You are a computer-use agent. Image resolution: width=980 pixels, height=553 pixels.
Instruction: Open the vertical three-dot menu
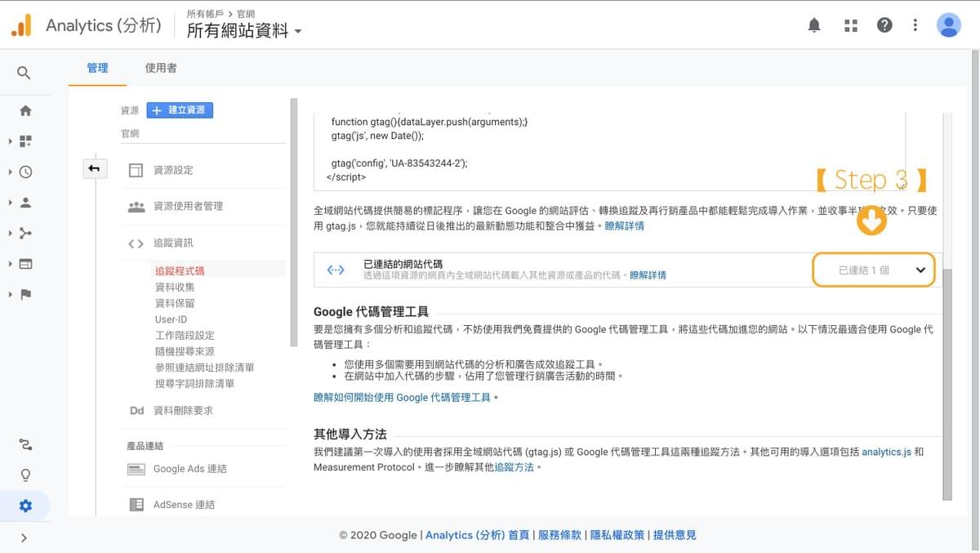pos(917,25)
